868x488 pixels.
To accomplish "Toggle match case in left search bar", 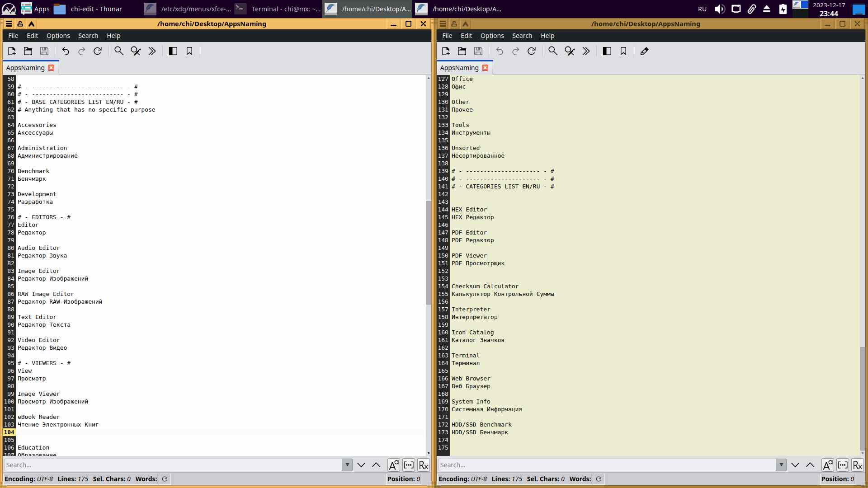I will click(x=393, y=465).
